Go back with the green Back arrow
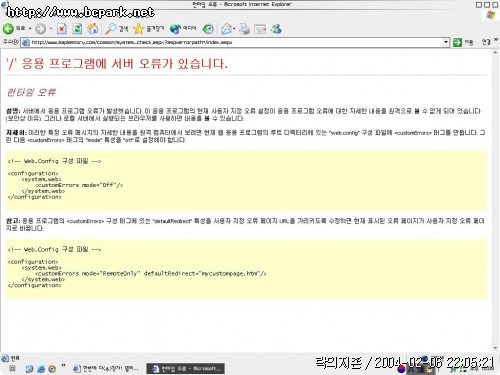500x375 pixels. click(x=8, y=29)
